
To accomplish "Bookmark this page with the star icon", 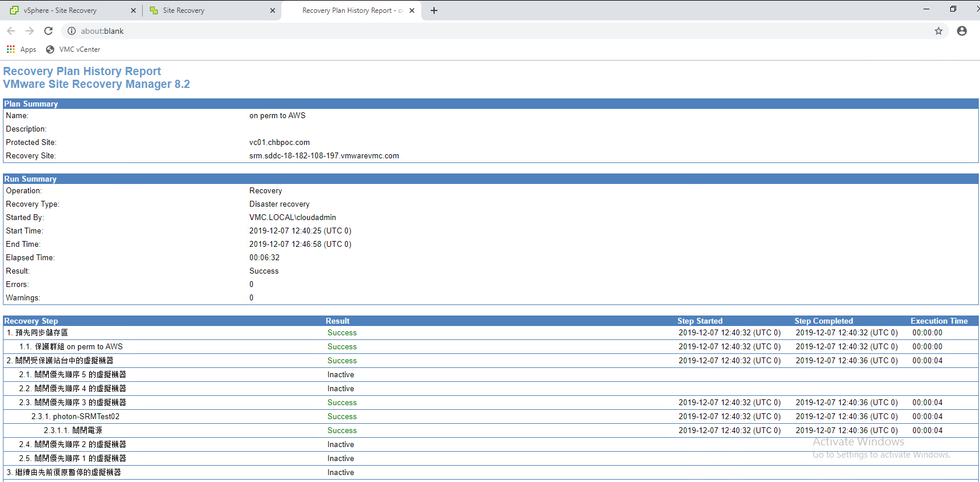I will click(x=938, y=31).
